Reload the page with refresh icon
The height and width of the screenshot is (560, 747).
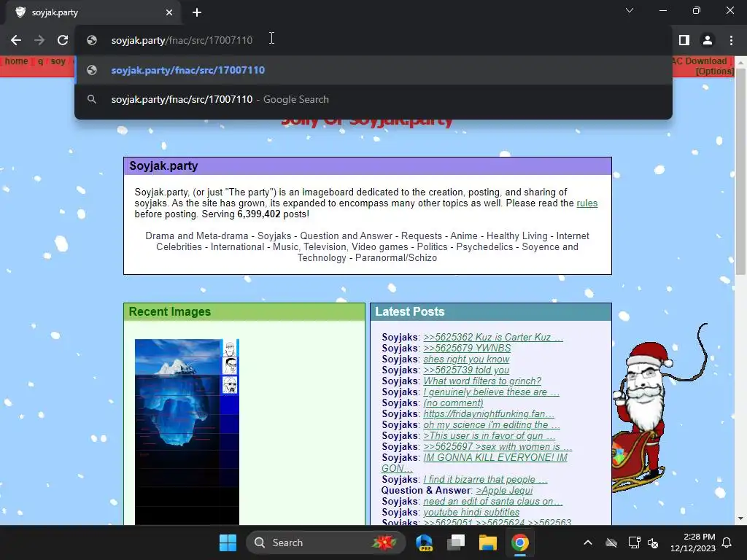[63, 41]
